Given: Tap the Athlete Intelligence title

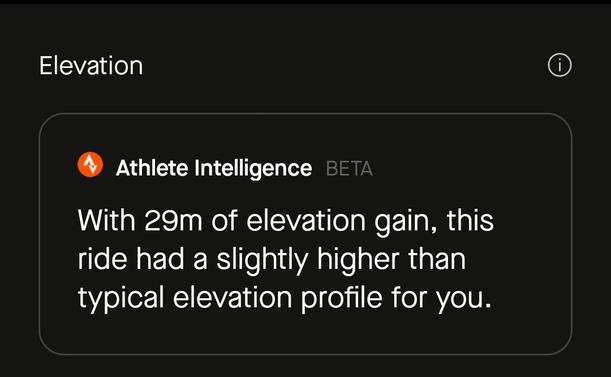Looking at the screenshot, I should [214, 168].
